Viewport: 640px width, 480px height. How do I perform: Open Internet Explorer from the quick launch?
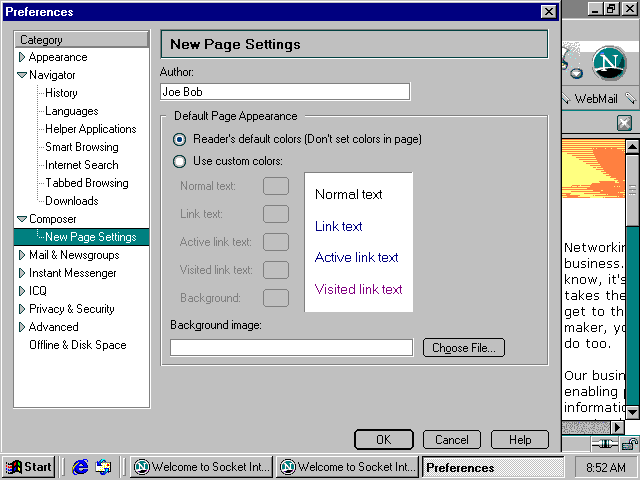click(80, 467)
